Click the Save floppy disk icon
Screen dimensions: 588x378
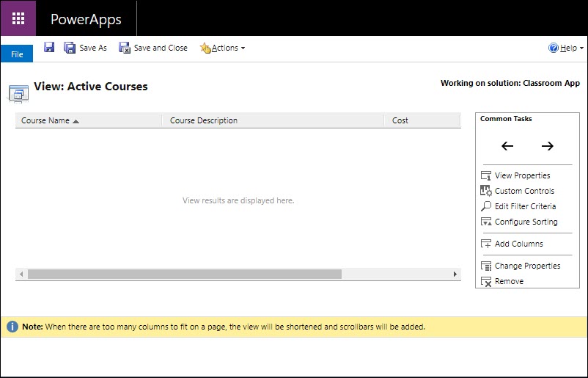pyautogui.click(x=49, y=48)
